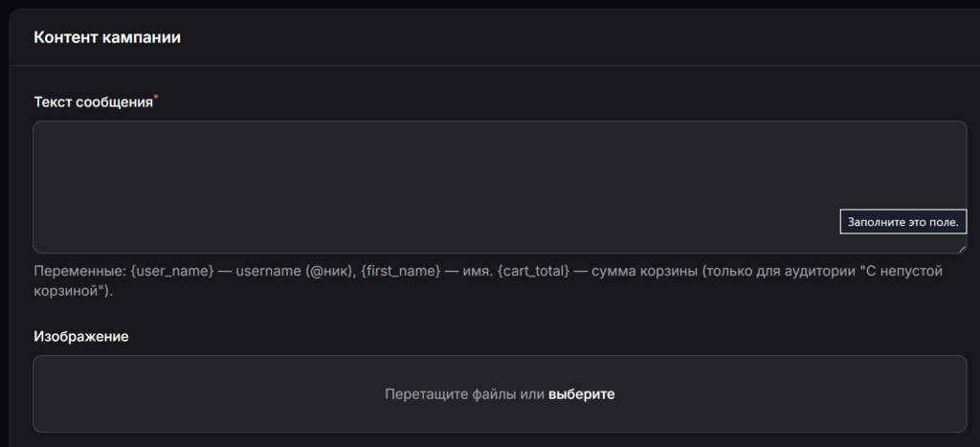The height and width of the screenshot is (447, 980).
Task: Click the 'Перетащите файлы или' drop zone text
Action: point(464,394)
